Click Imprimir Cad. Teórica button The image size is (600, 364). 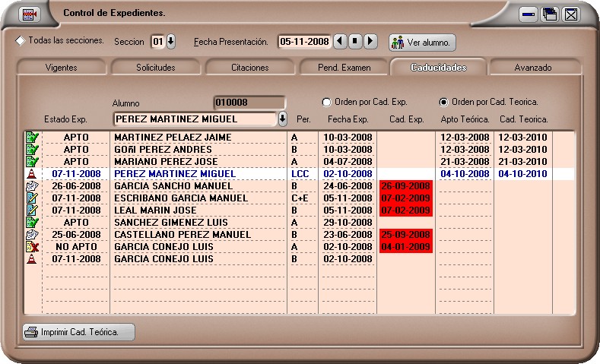(79, 332)
